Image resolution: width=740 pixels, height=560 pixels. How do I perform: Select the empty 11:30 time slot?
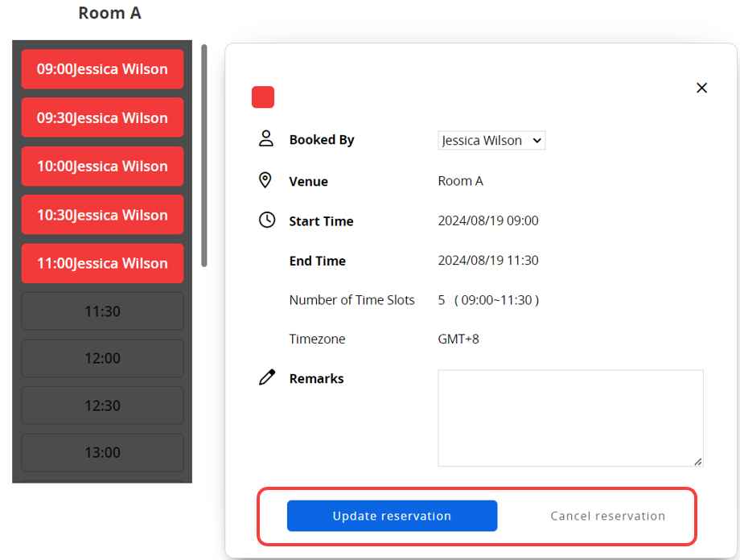point(102,311)
